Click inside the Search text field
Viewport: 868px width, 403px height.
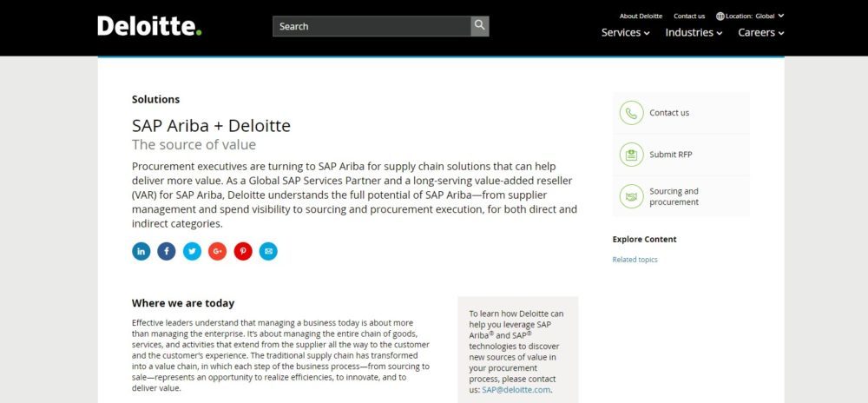(x=372, y=26)
